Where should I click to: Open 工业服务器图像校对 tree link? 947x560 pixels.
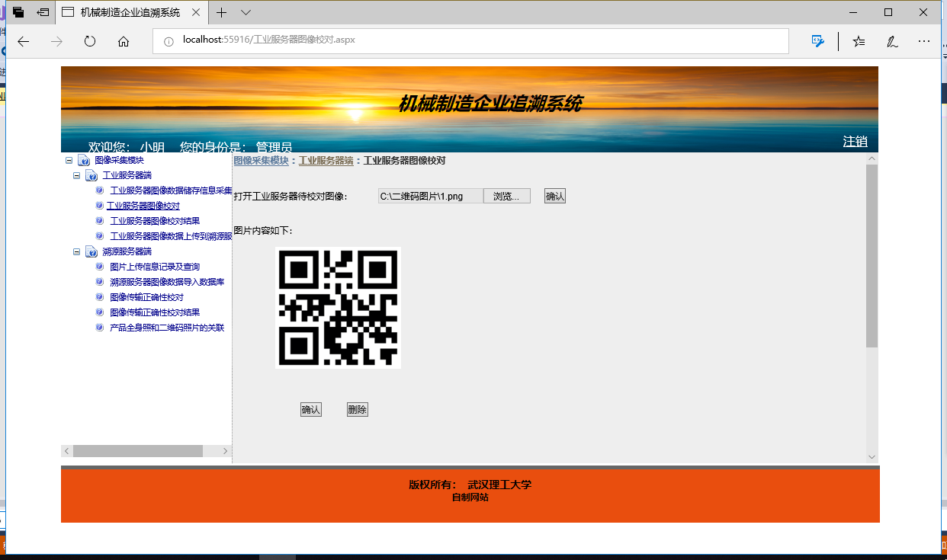143,206
